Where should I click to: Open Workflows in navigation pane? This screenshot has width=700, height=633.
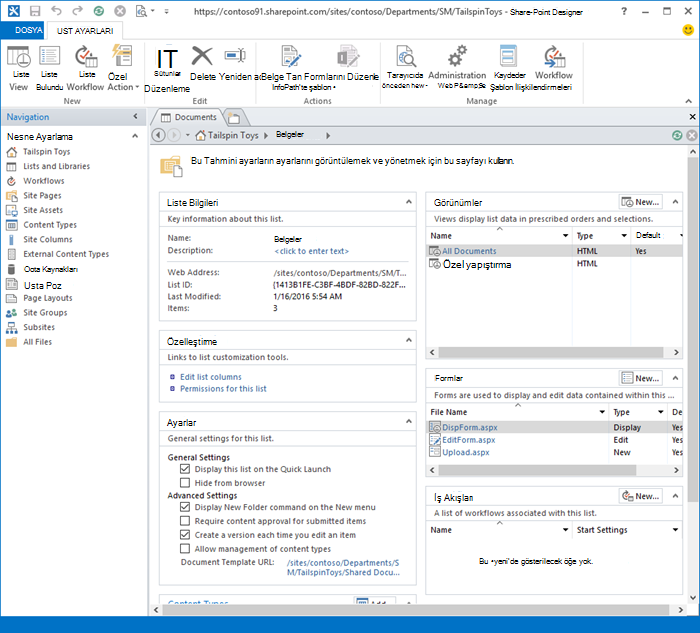point(44,181)
